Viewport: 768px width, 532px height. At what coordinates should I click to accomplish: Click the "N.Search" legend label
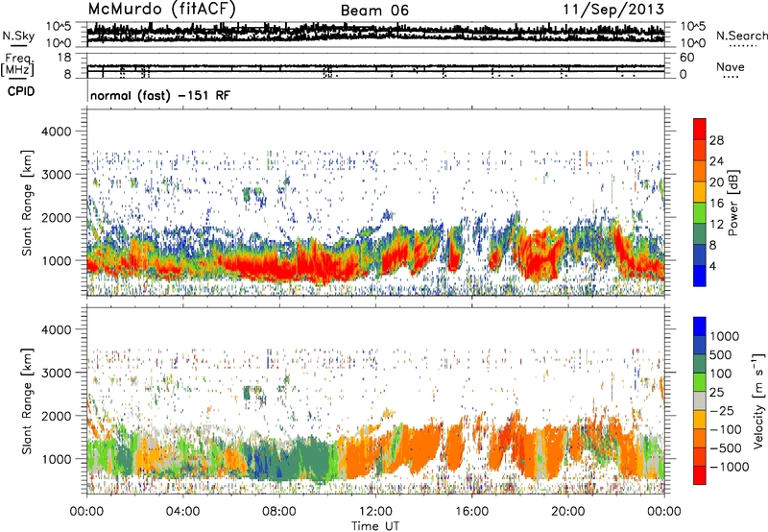(x=741, y=36)
